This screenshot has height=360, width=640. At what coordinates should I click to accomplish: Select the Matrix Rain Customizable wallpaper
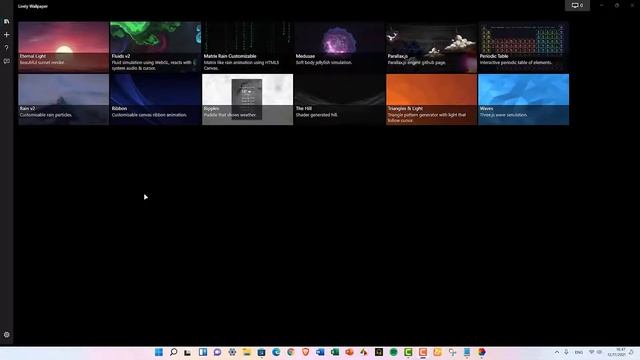pos(247,47)
